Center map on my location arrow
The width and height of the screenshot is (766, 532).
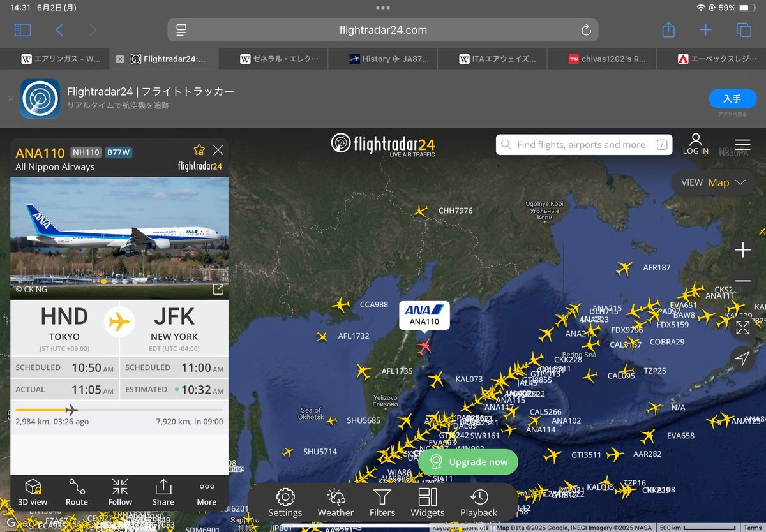coord(742,358)
